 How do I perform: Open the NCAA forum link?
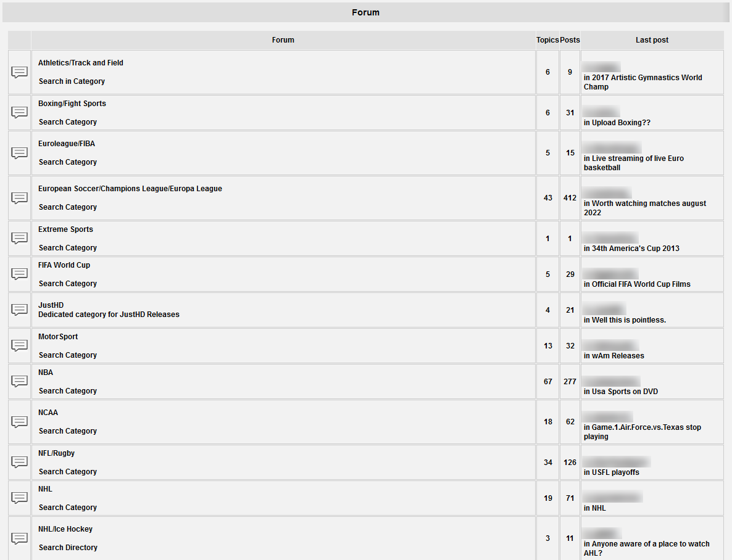coord(48,413)
